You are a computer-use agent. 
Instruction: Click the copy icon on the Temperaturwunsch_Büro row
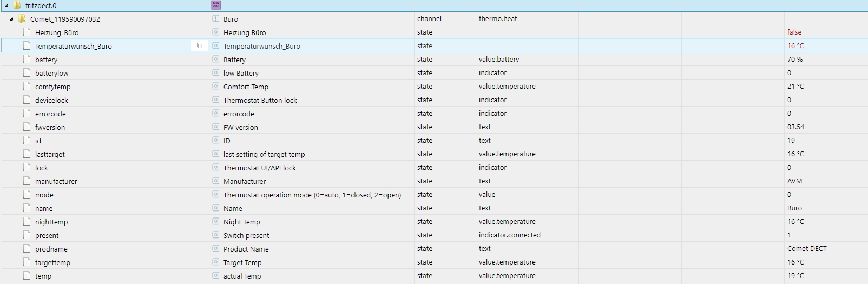point(199,46)
